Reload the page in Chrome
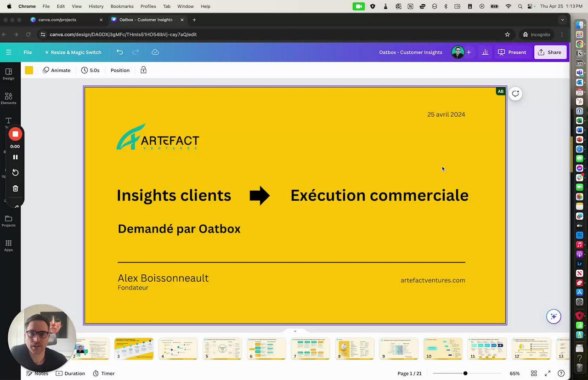 (x=28, y=34)
